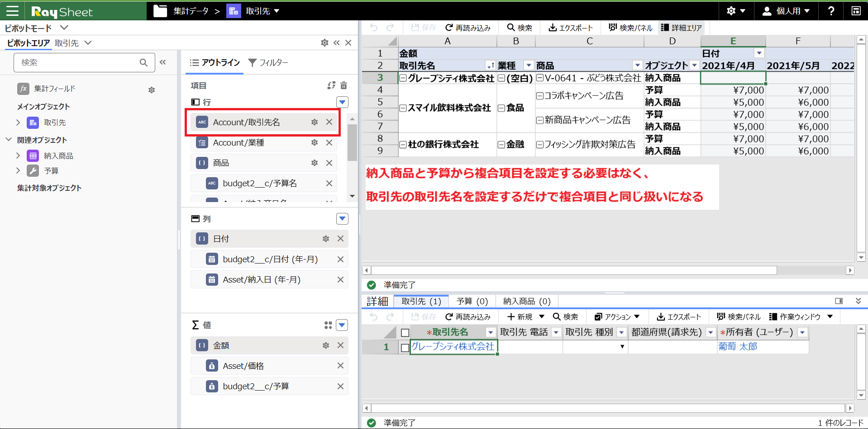
Task: Open 列 section dropdown menu
Action: pos(343,219)
